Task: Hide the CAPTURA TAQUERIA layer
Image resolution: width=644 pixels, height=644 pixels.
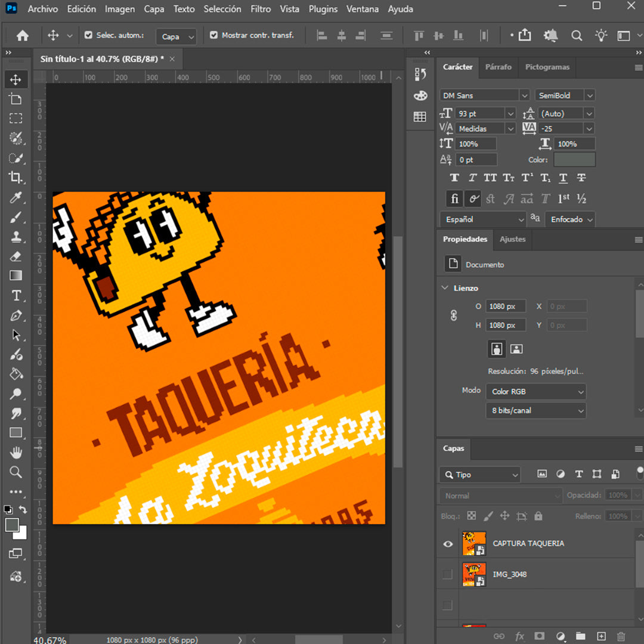Action: coord(448,544)
